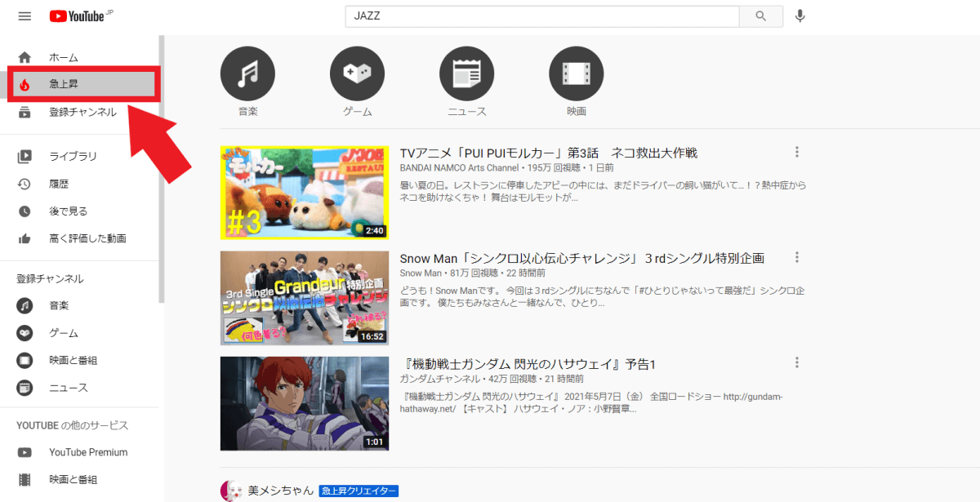Click the sidebar gaming icon beside ゲーム
The image size is (980, 502).
(24, 333)
